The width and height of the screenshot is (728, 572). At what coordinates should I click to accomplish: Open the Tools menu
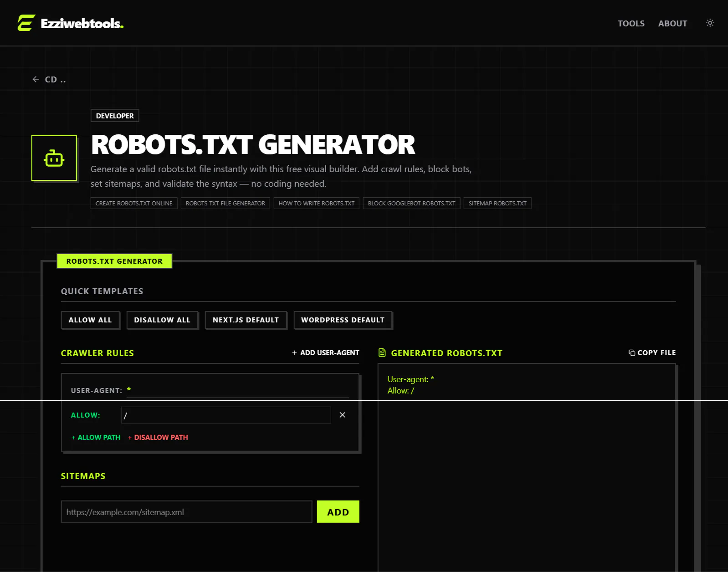631,23
